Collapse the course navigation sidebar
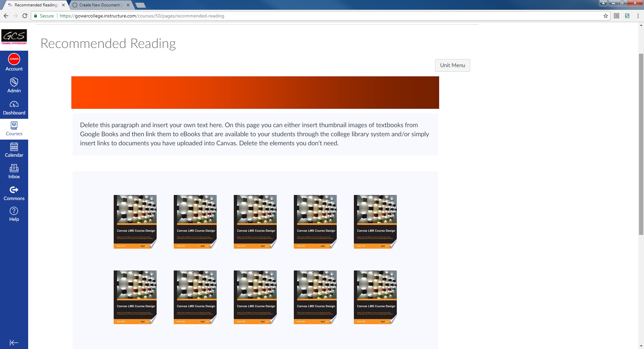Viewport: 644px width, 349px height. pyautogui.click(x=14, y=343)
